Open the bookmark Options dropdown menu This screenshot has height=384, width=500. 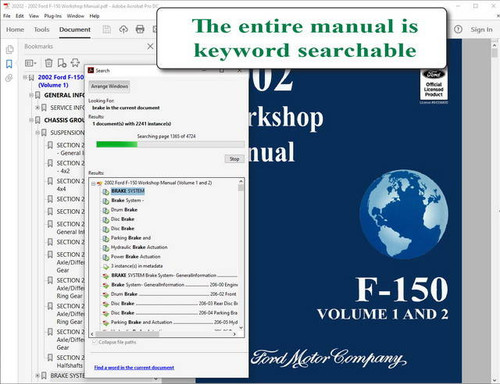click(31, 63)
